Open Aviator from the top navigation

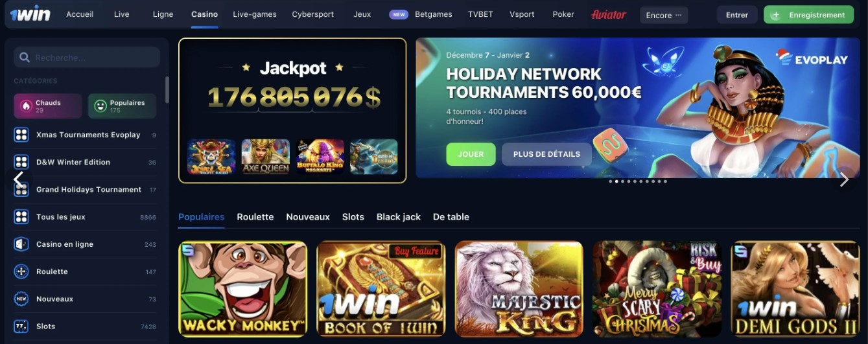point(609,14)
